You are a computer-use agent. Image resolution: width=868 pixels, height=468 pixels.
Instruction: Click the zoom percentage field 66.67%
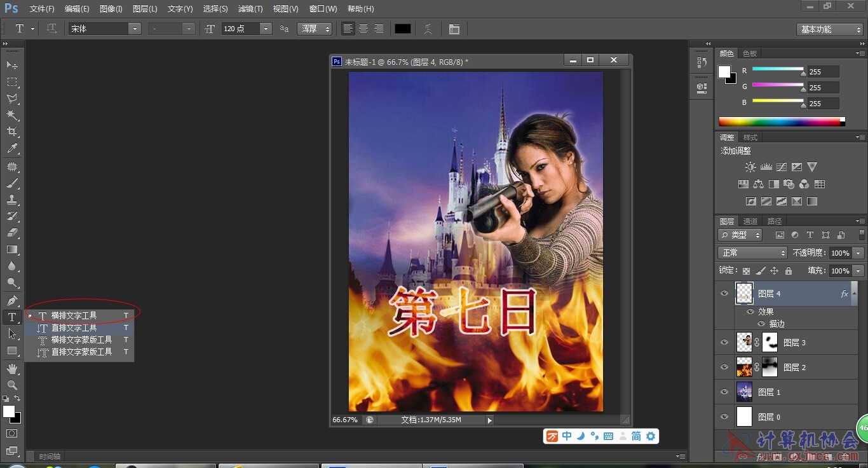tap(345, 420)
